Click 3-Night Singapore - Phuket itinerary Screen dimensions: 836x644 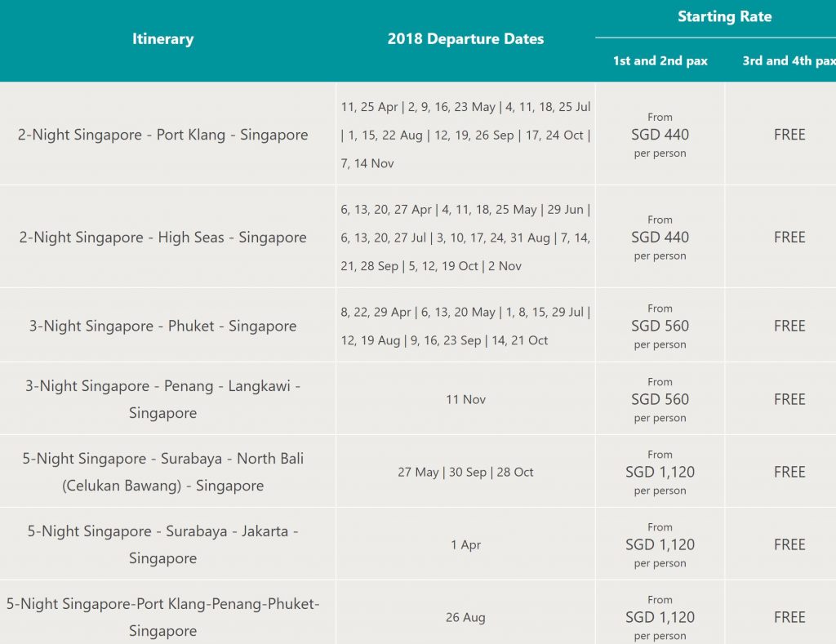coord(163,326)
